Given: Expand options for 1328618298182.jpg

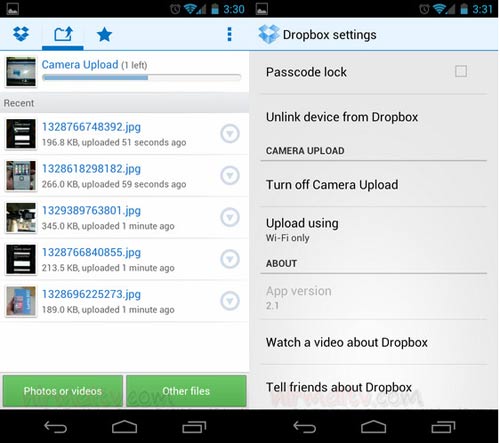Looking at the screenshot, I should [x=230, y=175].
